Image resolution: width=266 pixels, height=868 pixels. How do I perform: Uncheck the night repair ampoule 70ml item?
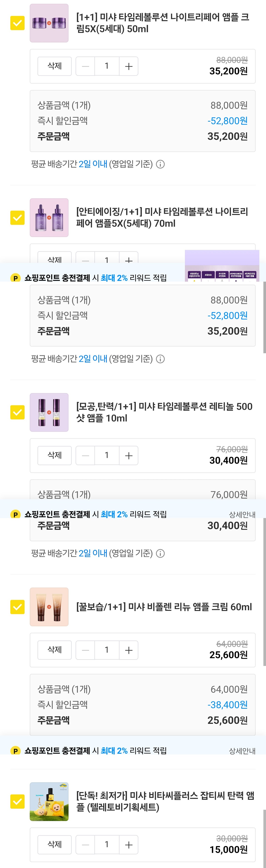18,218
